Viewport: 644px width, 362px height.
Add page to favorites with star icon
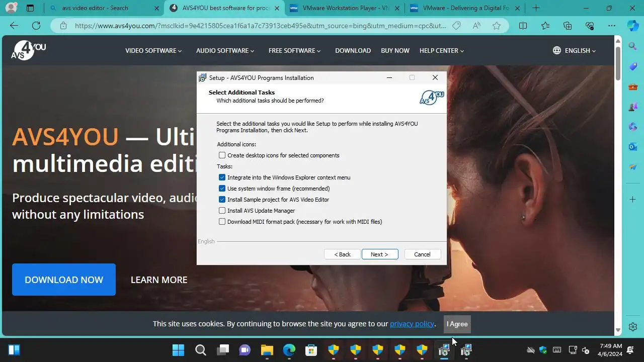point(497,26)
